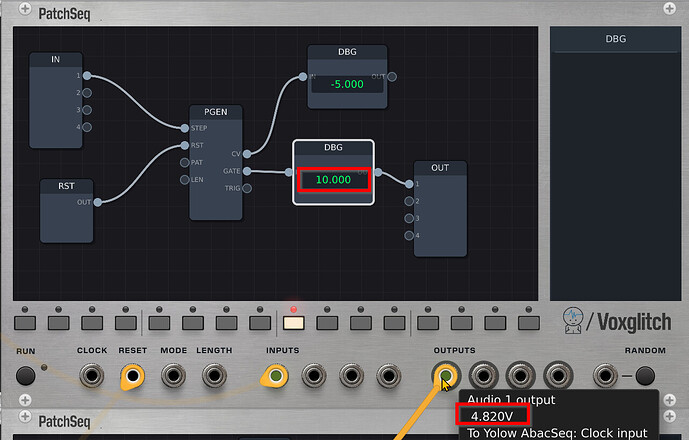
Task: Toggle the sixteenth step button
Action: click(529, 323)
